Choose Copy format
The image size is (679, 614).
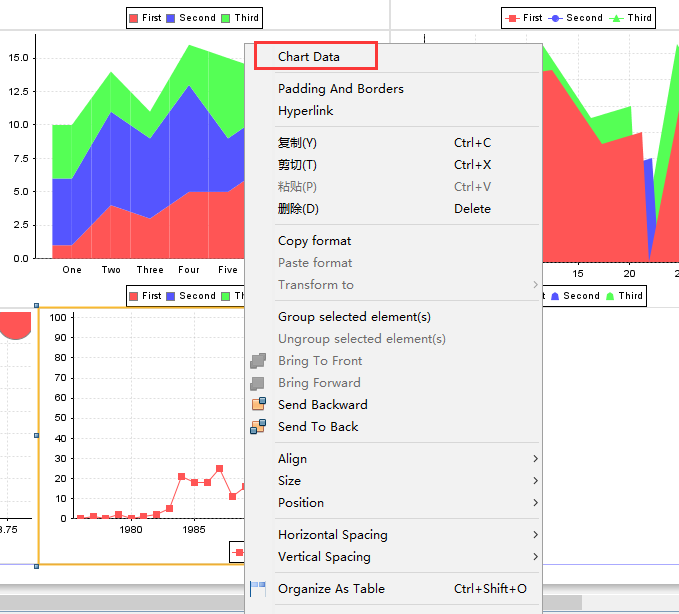(314, 241)
